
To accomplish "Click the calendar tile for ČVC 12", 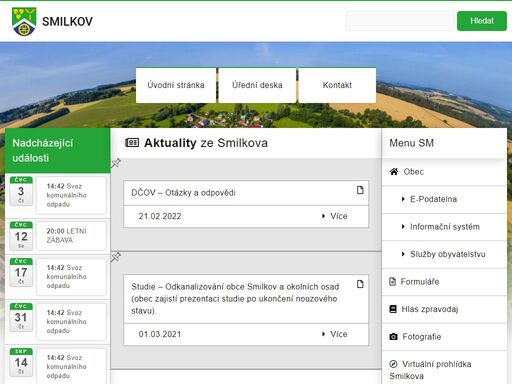I will click(x=21, y=236).
